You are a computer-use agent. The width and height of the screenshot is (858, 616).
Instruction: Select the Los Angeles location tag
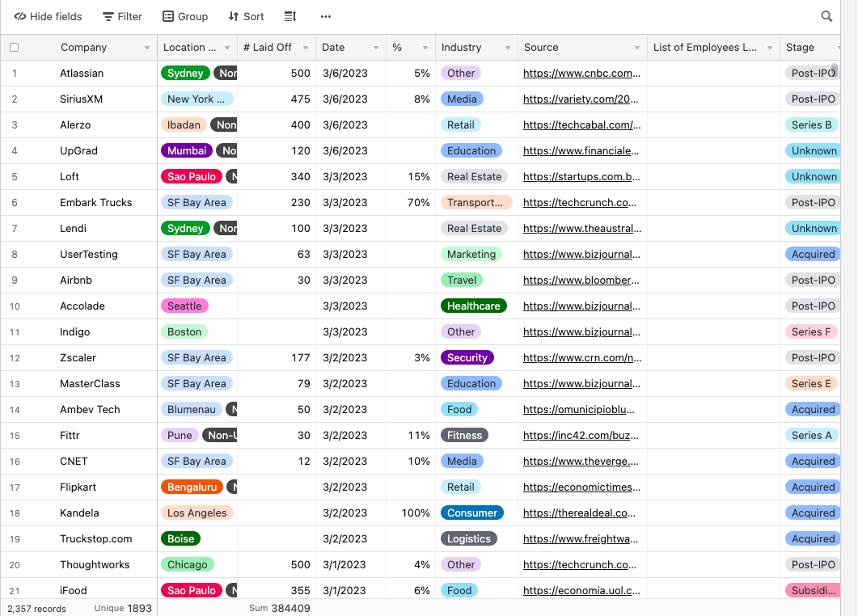tap(197, 513)
